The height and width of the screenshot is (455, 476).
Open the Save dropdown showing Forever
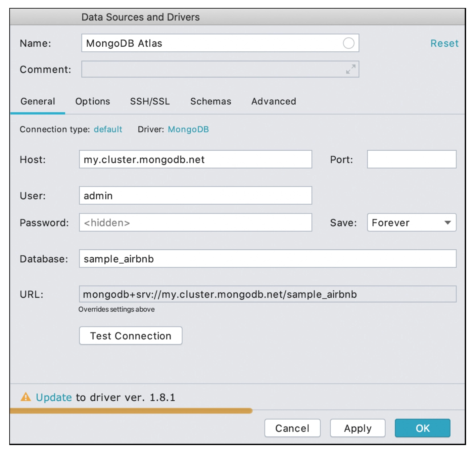pos(411,223)
